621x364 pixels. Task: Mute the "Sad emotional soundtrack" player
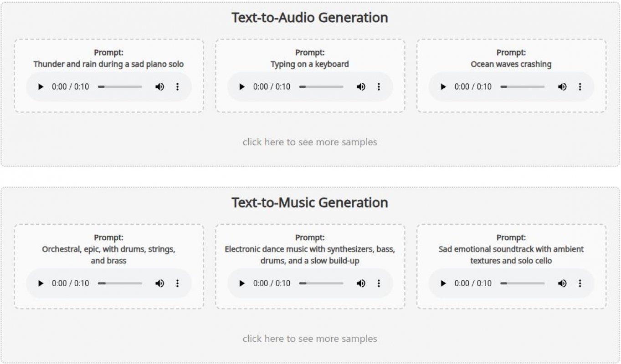tap(562, 283)
